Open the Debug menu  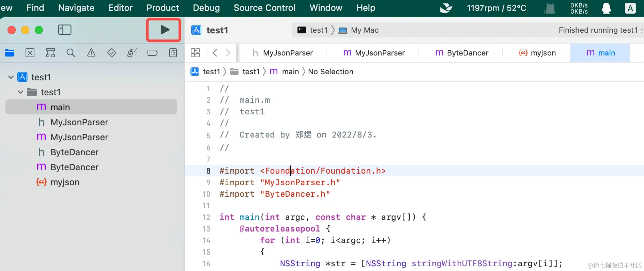tap(206, 8)
